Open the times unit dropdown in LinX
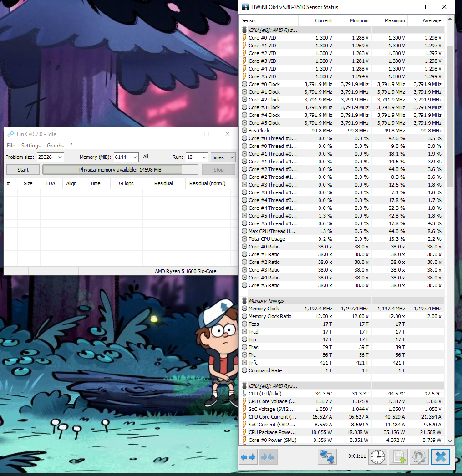462x476 pixels. coord(232,157)
